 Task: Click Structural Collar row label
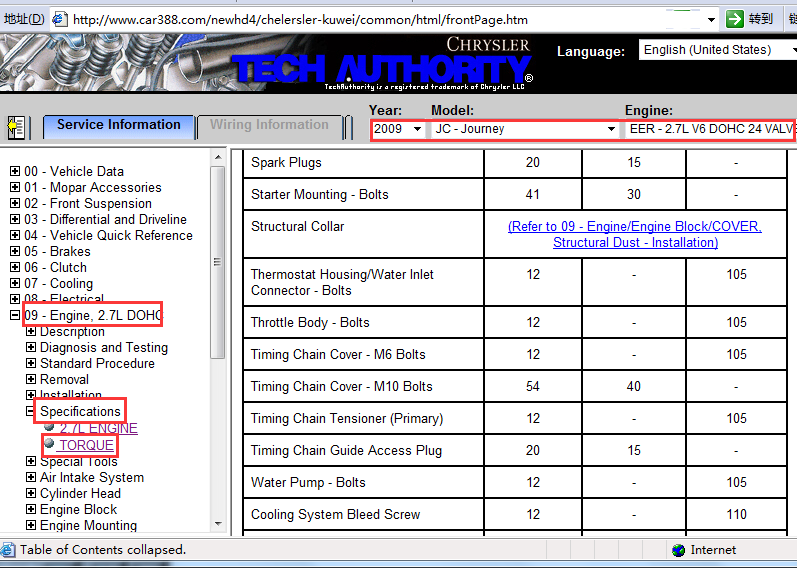(x=297, y=227)
